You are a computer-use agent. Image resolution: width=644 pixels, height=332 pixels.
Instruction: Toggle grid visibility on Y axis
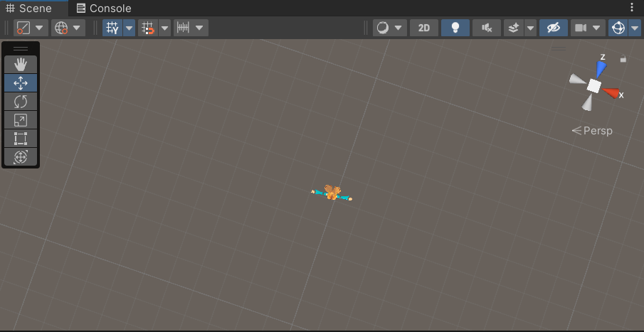[x=112, y=28]
